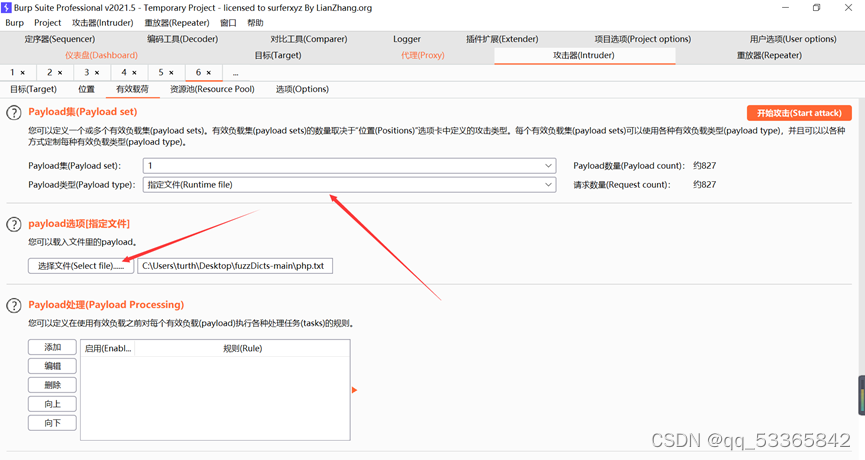Open the Intruder menu in menu bar
This screenshot has height=460, width=865.
(x=103, y=23)
